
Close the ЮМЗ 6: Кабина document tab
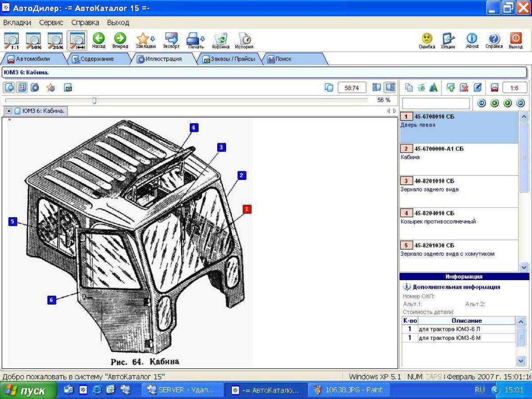coord(9,111)
